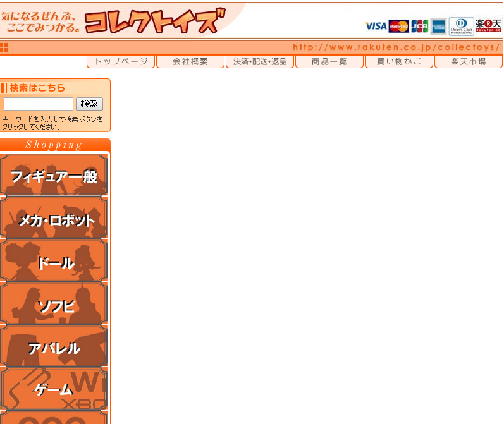Viewport: 504px width, 424px height.
Task: Click the Rakuten KC card icon
Action: coord(488,25)
